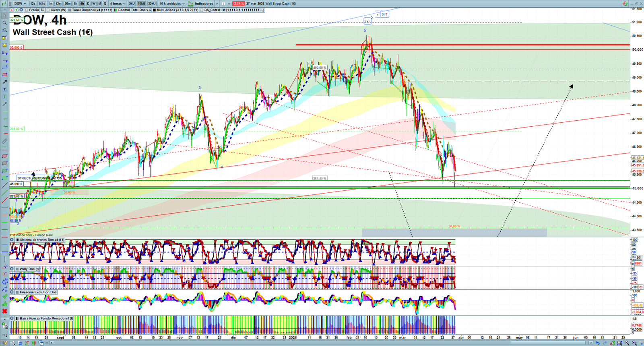
Task: Pick the ruler measurement tool
Action: [x=4, y=141]
